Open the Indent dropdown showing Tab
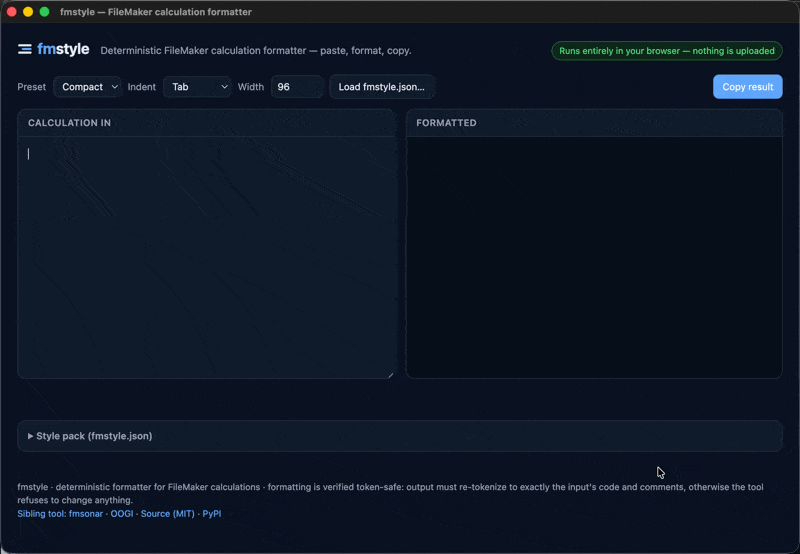 click(197, 87)
